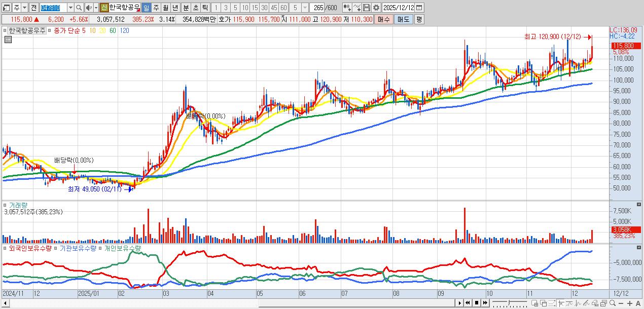Click the overlapping windows icon
The height and width of the screenshot is (309, 644).
click(x=544, y=303)
